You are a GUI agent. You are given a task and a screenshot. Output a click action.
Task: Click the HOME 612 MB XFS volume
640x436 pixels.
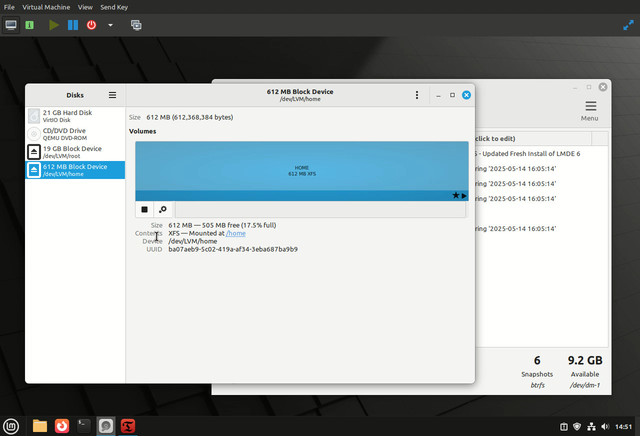point(302,171)
